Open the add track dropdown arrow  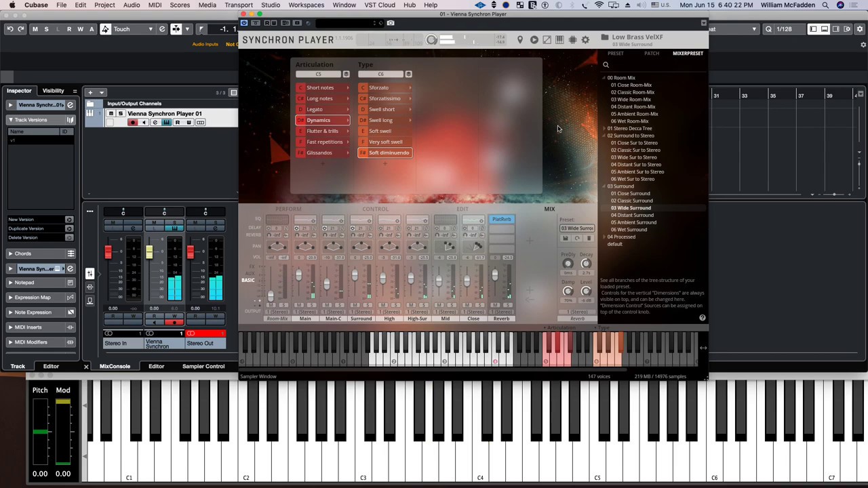[x=102, y=92]
